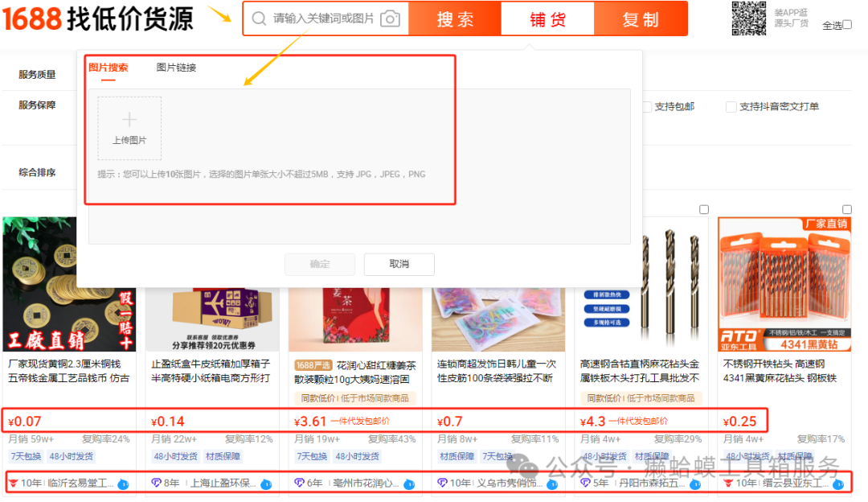The width and height of the screenshot is (868, 502).
Task: Click the 综合排序 sort option
Action: click(x=37, y=172)
